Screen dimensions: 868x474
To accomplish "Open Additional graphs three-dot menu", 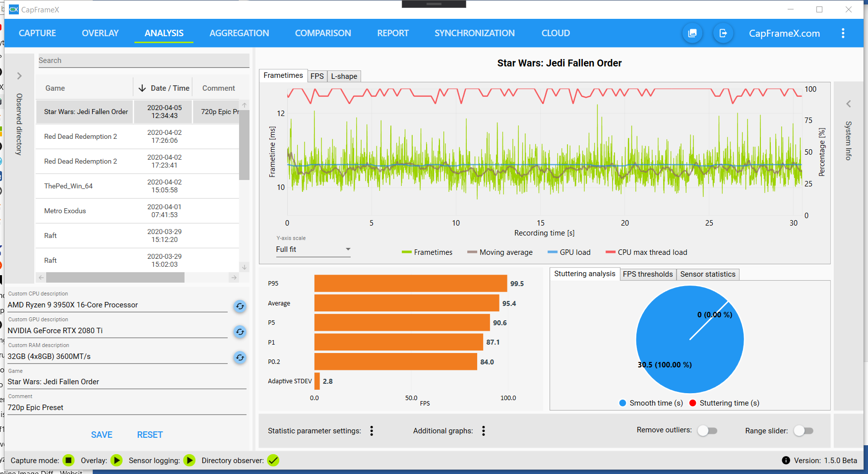I will (x=484, y=431).
